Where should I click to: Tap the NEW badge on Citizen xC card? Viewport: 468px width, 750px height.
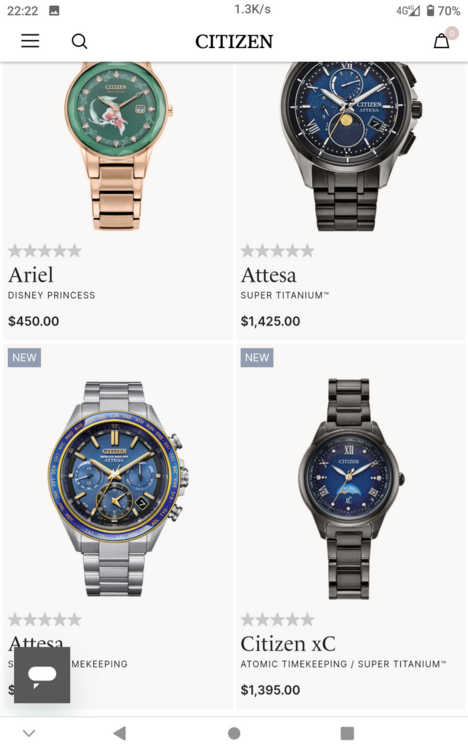click(x=257, y=358)
